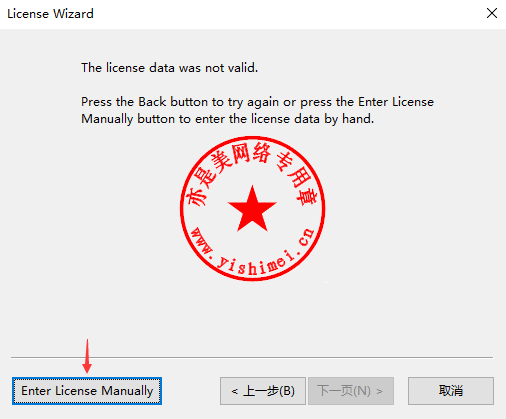The height and width of the screenshot is (419, 506).
Task: Click the www.yishimei.cn text in stamp
Action: (x=253, y=252)
